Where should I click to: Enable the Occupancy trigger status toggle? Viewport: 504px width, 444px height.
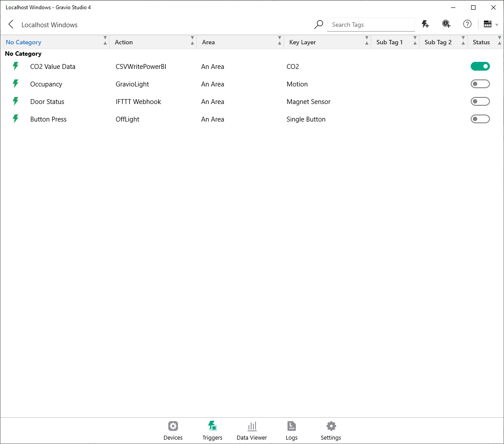(x=480, y=84)
